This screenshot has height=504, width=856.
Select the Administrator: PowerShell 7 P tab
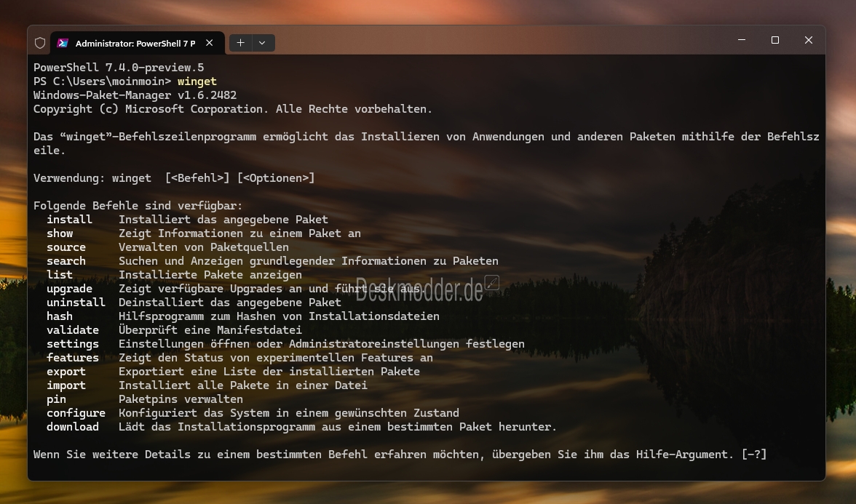coord(138,43)
